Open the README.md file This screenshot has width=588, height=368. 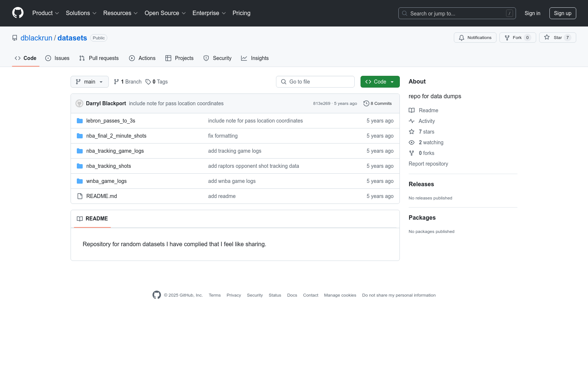(101, 196)
